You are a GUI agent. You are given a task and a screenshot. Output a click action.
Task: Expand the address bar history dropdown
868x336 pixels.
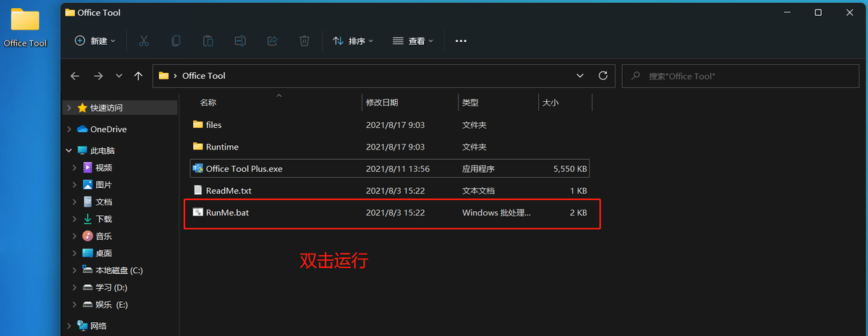pyautogui.click(x=580, y=76)
